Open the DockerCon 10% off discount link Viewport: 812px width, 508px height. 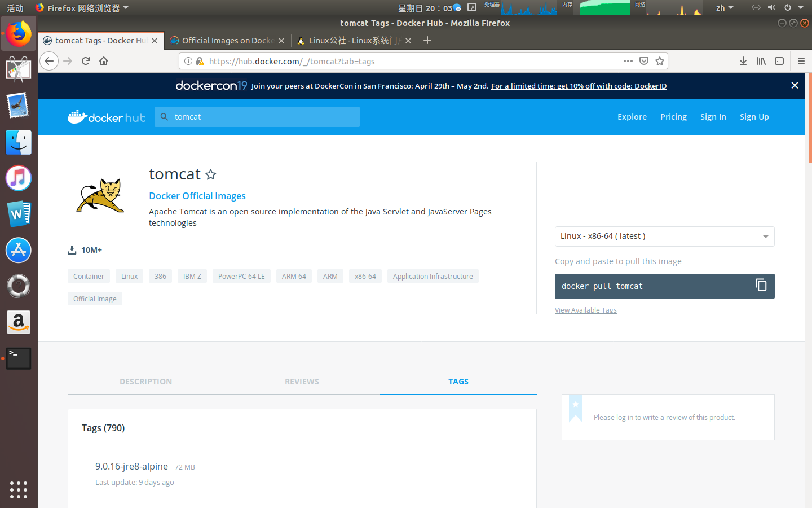pos(579,86)
